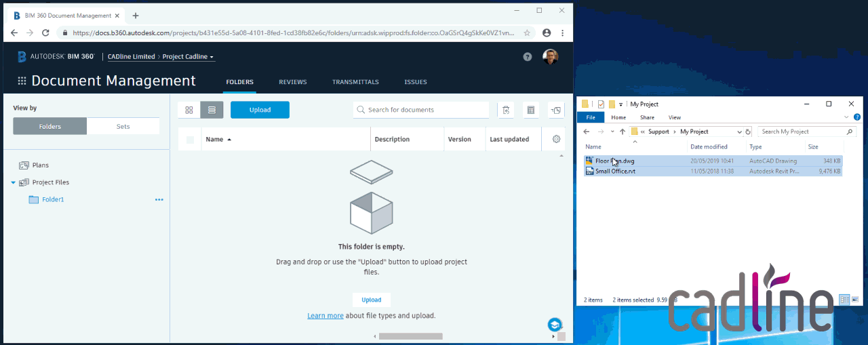868x345 pixels.
Task: Open the ISSUES tab
Action: [416, 82]
